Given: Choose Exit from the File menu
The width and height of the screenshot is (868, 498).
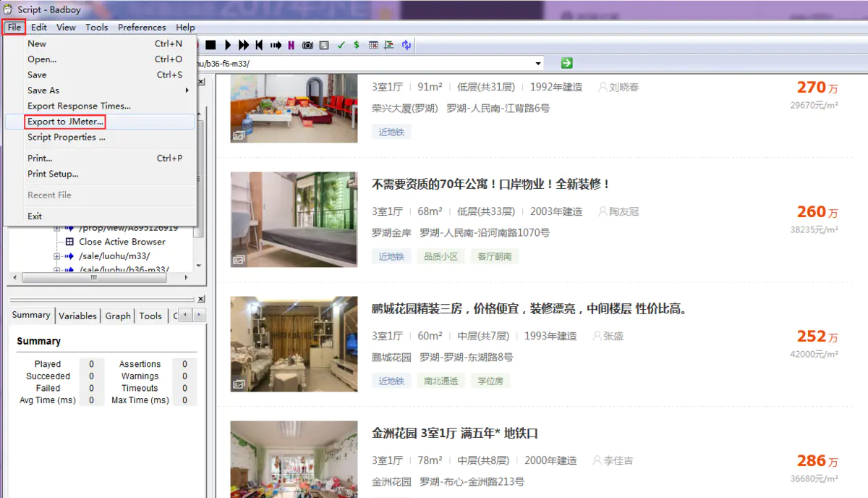Looking at the screenshot, I should [x=100, y=216].
